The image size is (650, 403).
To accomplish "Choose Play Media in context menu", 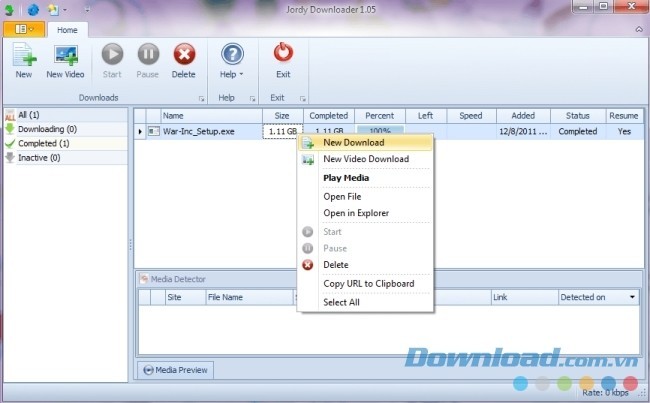I will coord(365,178).
